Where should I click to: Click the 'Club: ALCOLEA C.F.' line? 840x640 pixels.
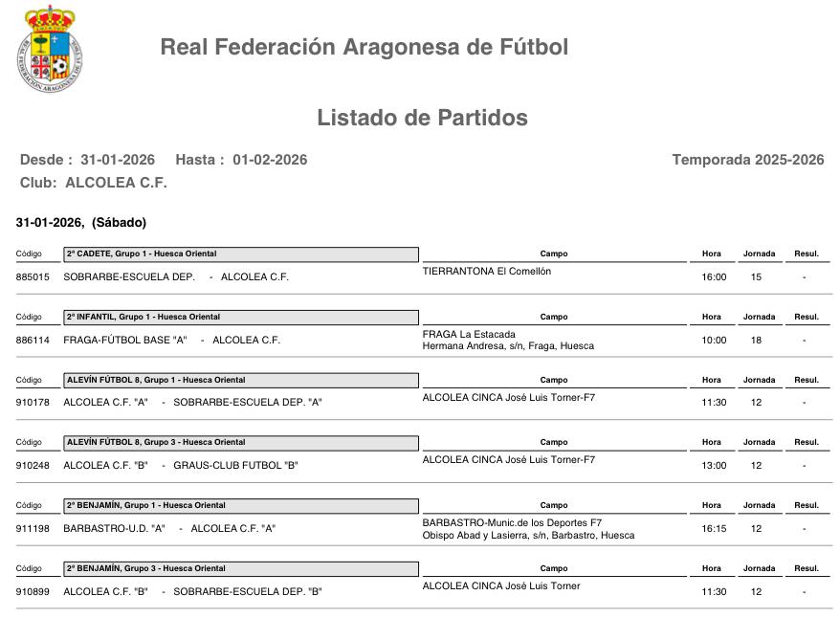coord(93,183)
